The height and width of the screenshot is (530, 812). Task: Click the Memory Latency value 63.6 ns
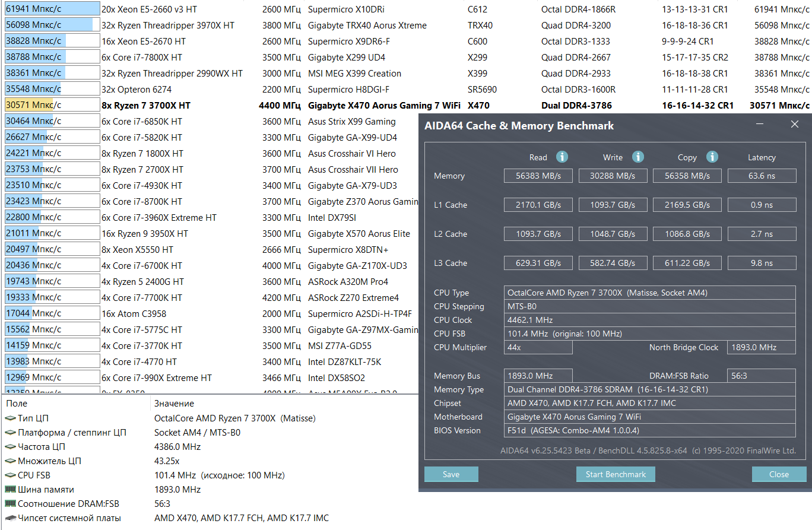pyautogui.click(x=762, y=176)
